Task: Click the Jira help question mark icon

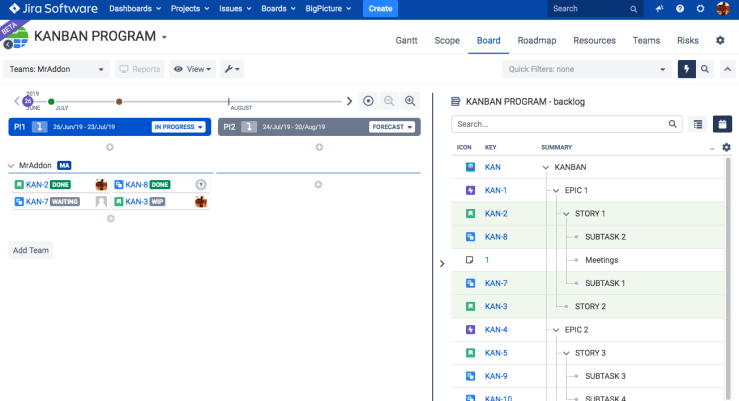Action: coord(680,9)
